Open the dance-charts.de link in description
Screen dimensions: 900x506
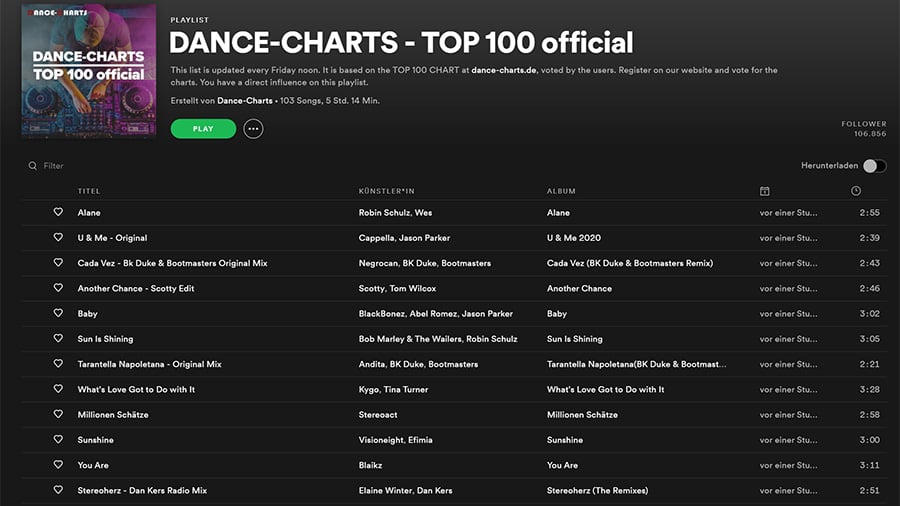coord(504,70)
